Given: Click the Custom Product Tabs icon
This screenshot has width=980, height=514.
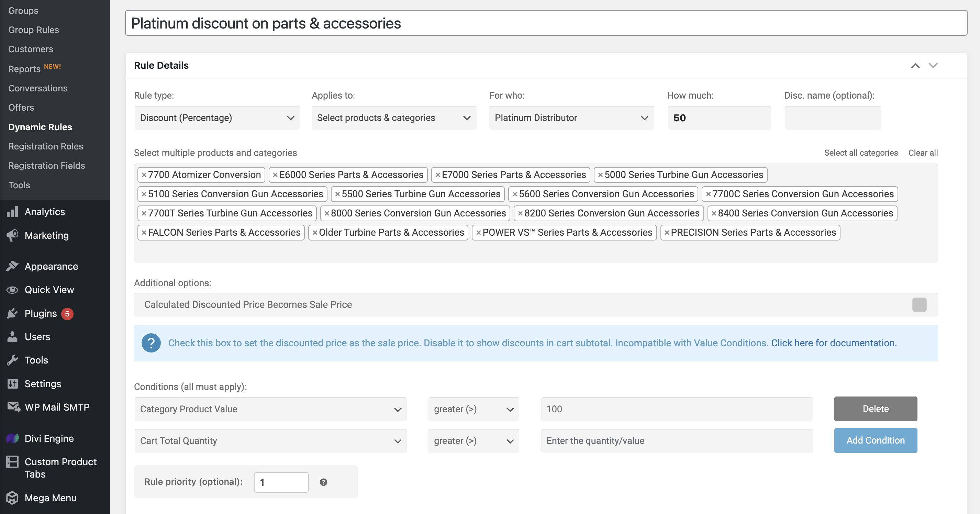Looking at the screenshot, I should click(12, 462).
